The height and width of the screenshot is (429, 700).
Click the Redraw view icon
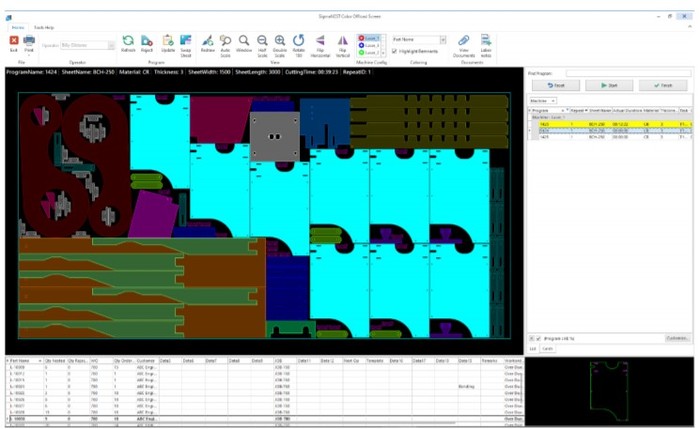[208, 41]
